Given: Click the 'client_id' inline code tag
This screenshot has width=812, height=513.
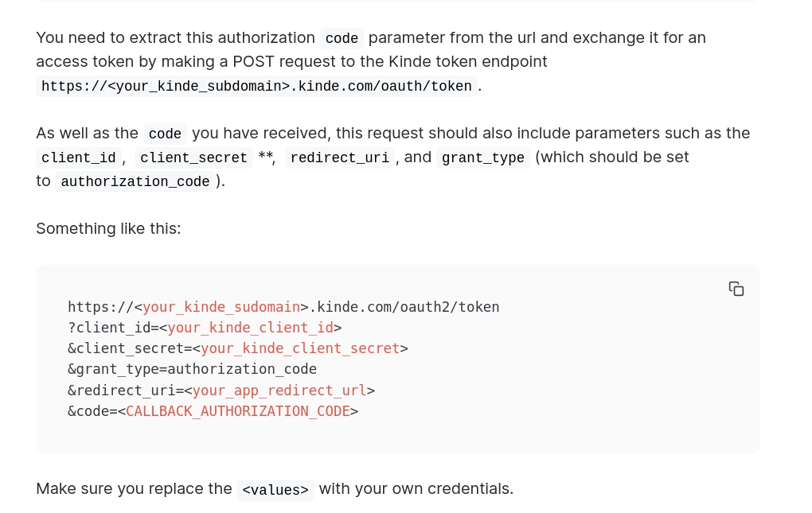Looking at the screenshot, I should pos(79,157).
